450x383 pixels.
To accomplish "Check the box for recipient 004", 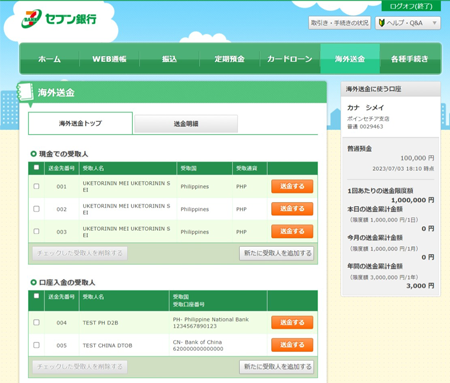I will [36, 322].
